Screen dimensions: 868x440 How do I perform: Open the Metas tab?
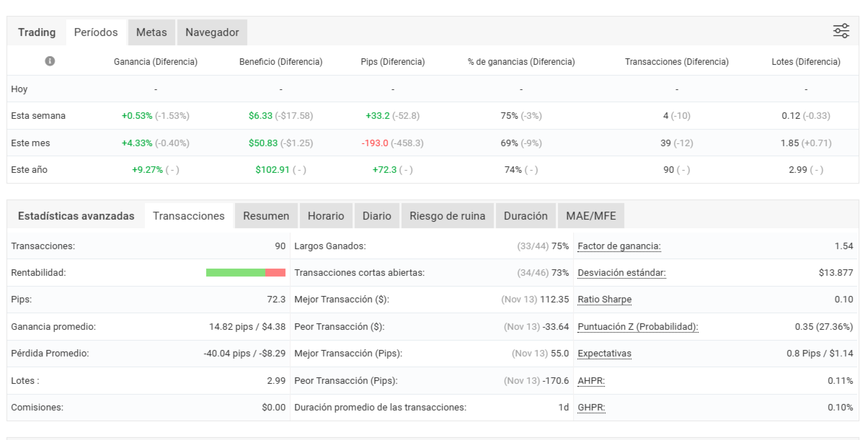click(151, 32)
